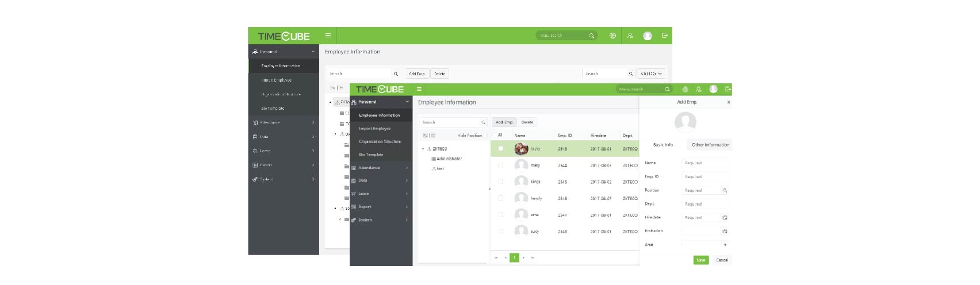Select Employee Information in front sidebar
980x285 pixels.
pos(381,115)
